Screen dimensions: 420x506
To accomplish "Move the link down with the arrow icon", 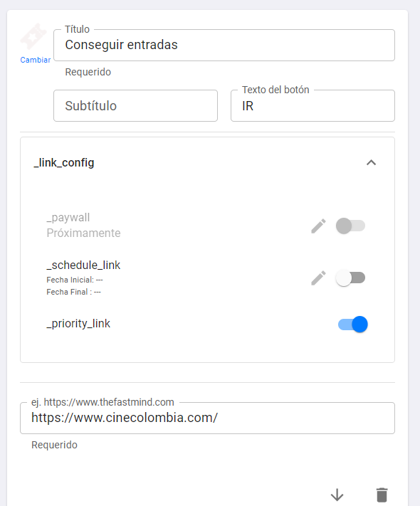I will click(337, 495).
